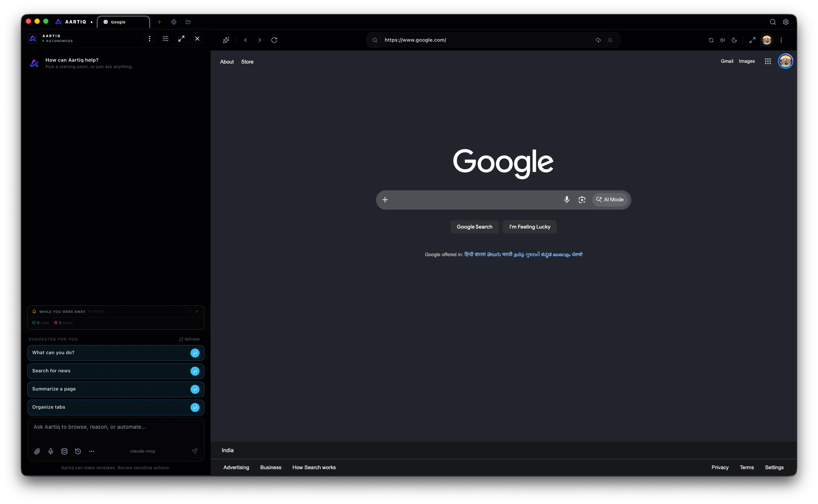Go forward to the next page
The image size is (818, 504).
click(x=259, y=40)
